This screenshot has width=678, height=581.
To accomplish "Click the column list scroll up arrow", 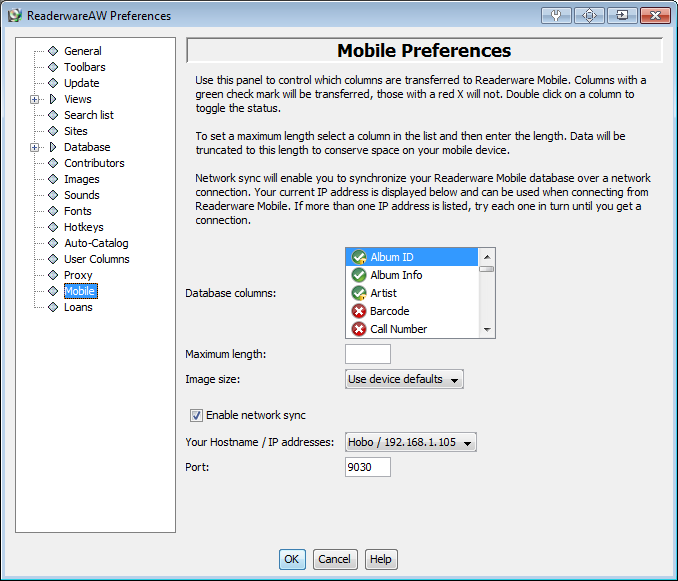I will pos(487,257).
